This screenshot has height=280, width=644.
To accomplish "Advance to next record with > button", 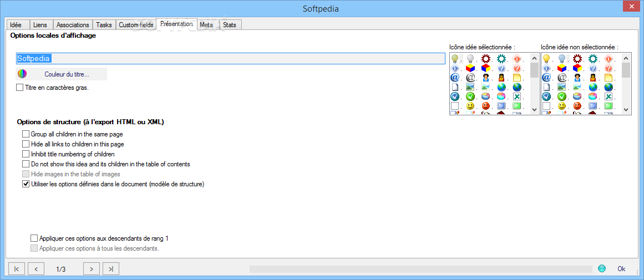I will pos(92,269).
